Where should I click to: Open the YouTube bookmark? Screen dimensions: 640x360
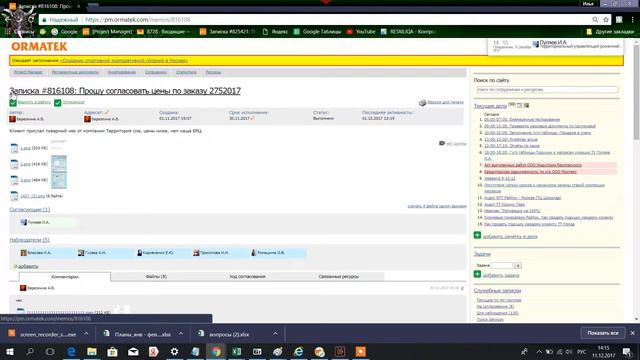(361, 31)
